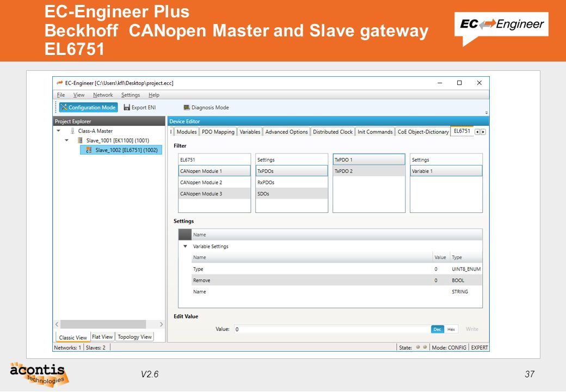This screenshot has height=392, width=566.
Task: Select CANopen Module 1 filter entry
Action: click(x=214, y=171)
